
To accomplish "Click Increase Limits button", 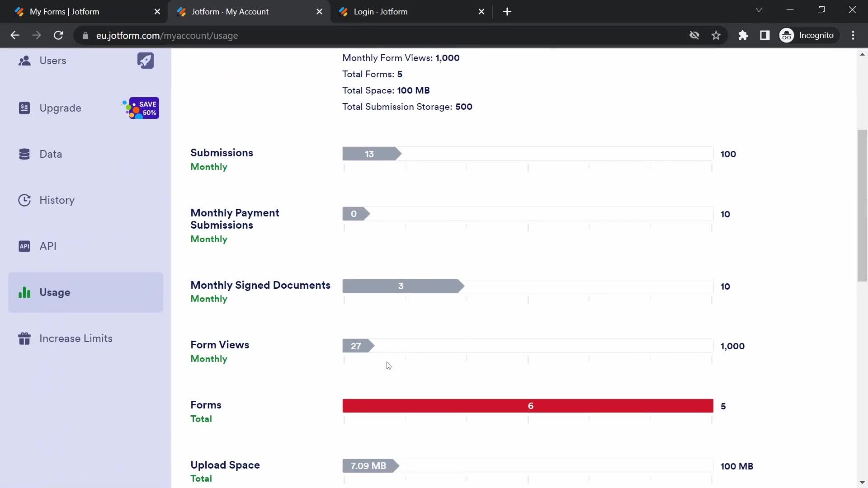I will 75,338.
